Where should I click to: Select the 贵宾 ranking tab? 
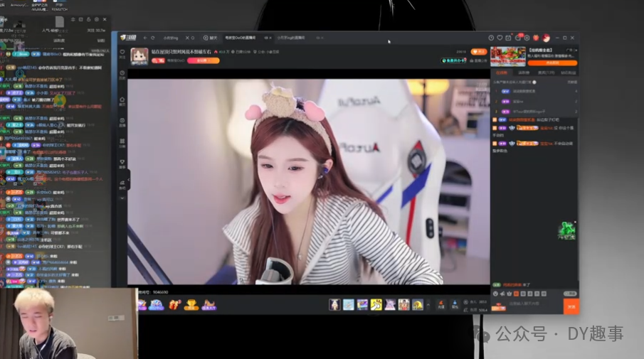coord(546,73)
